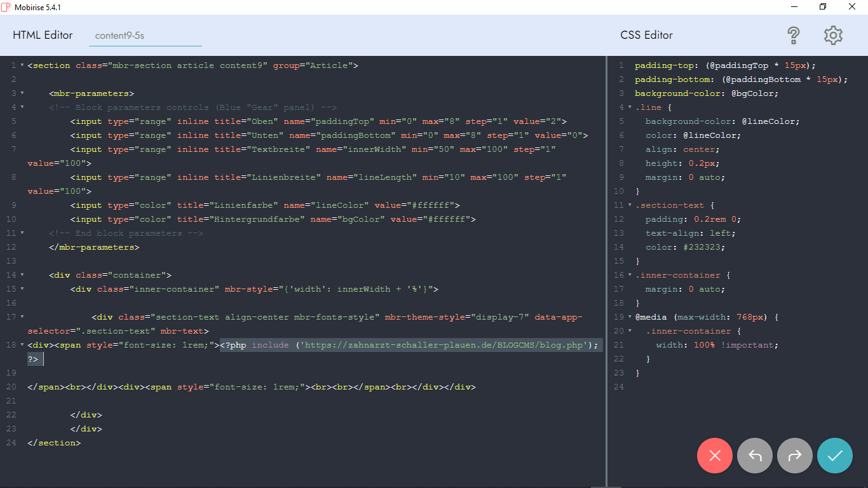This screenshot has width=868, height=488.
Task: Open editor settings gear icon
Action: point(833,35)
